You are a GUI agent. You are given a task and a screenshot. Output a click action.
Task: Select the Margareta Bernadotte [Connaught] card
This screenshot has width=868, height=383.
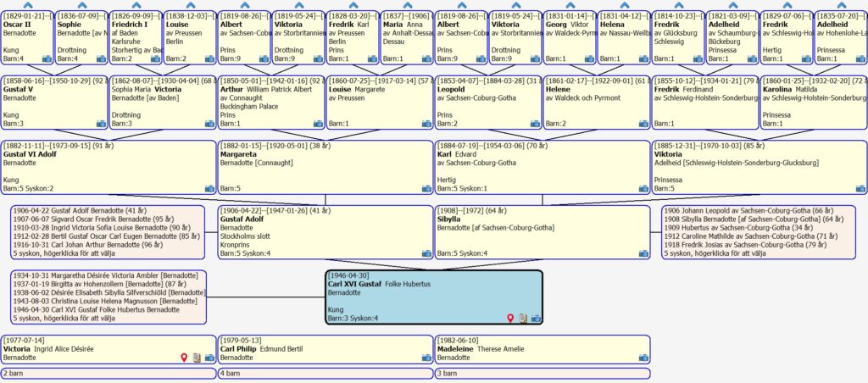(x=325, y=167)
